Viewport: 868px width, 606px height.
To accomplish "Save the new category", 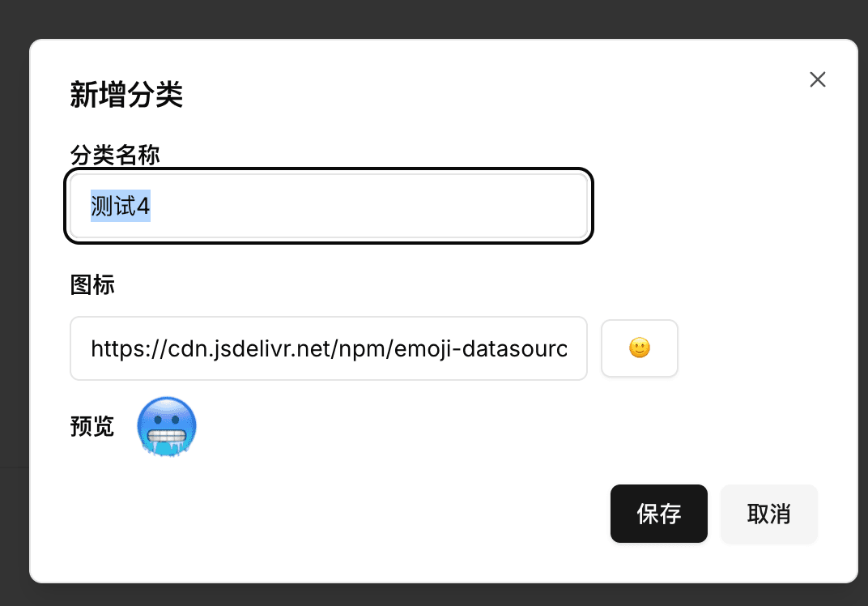I will click(658, 514).
